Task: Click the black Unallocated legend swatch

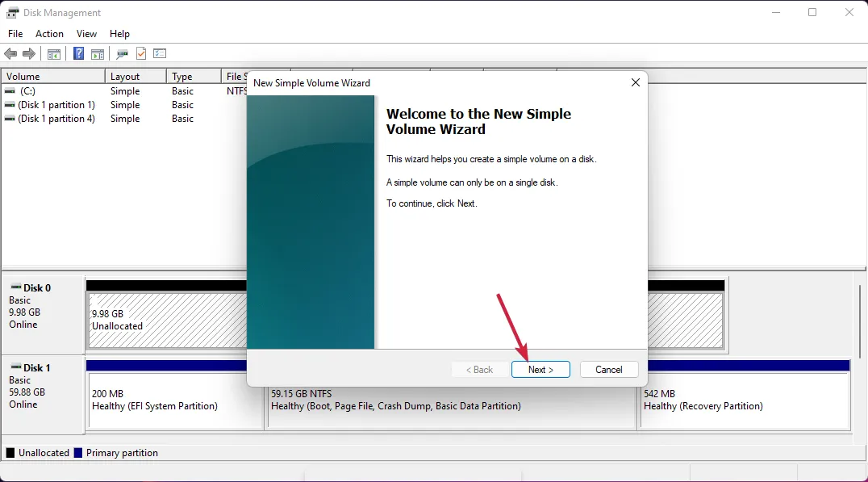Action: tap(10, 453)
